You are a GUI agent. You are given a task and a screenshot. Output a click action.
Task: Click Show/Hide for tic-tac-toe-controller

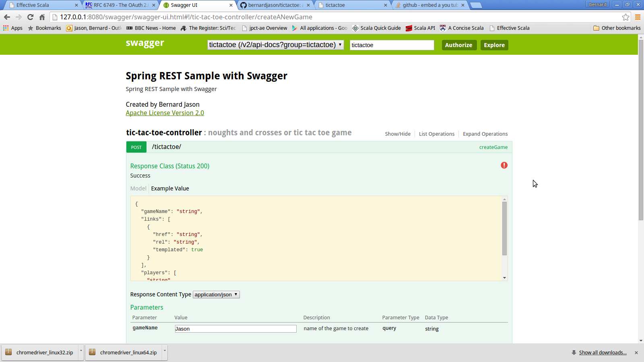398,134
